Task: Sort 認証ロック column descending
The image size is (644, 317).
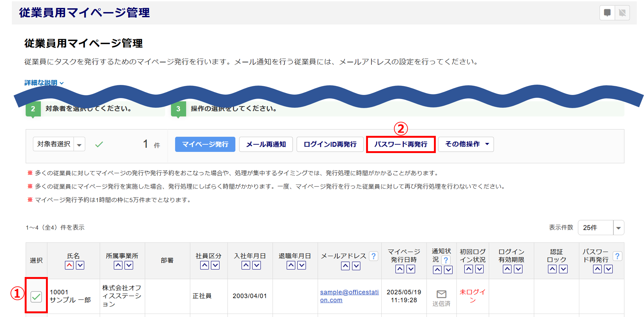Action: click(563, 269)
